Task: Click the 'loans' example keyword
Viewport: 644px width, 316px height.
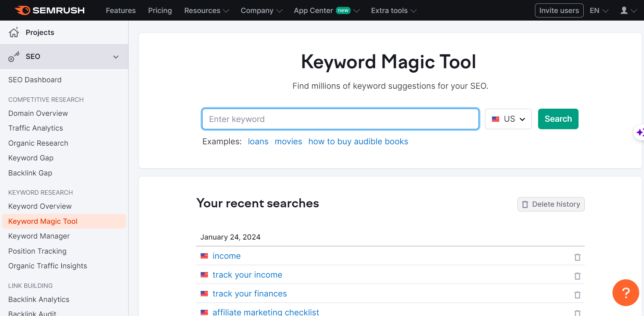Action: 258,142
